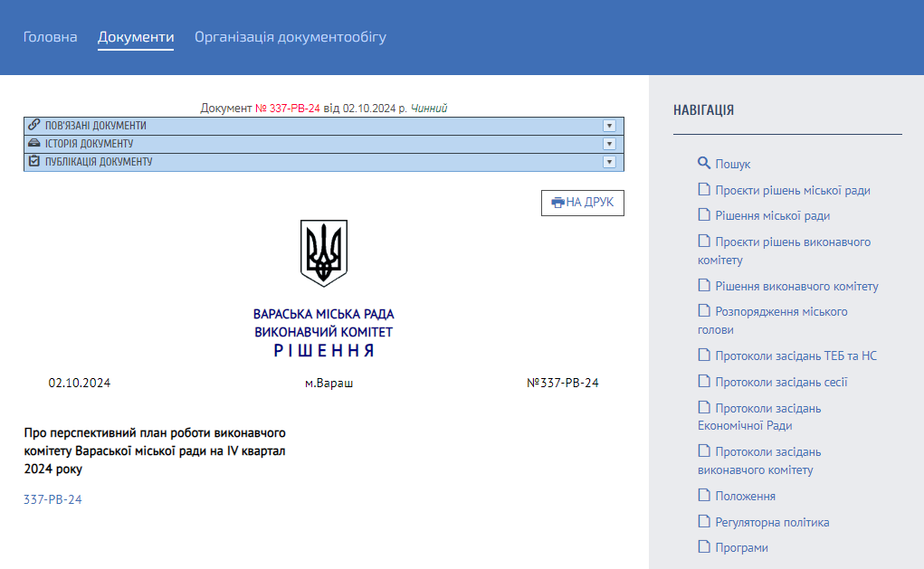Screen dimensions: 924x569
Task: Click page icon beside Проєкти рішень міської ради
Action: pos(703,189)
